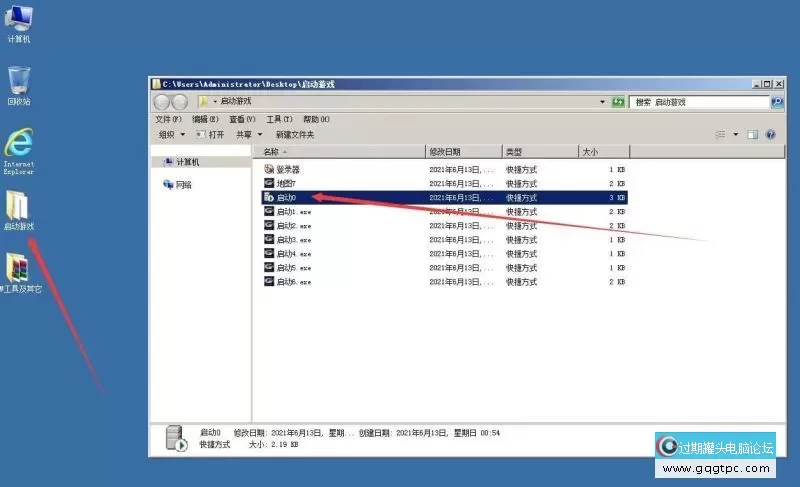Open the 组织 dropdown menu

pyautogui.click(x=171, y=134)
